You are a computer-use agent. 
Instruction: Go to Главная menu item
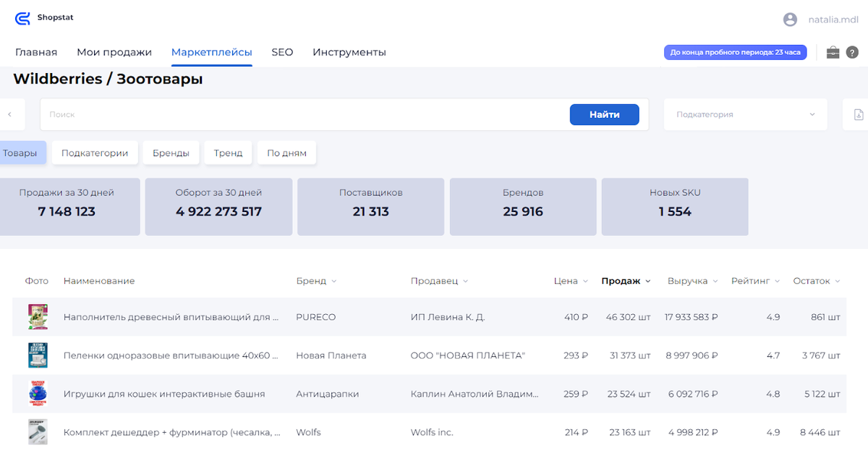[36, 52]
